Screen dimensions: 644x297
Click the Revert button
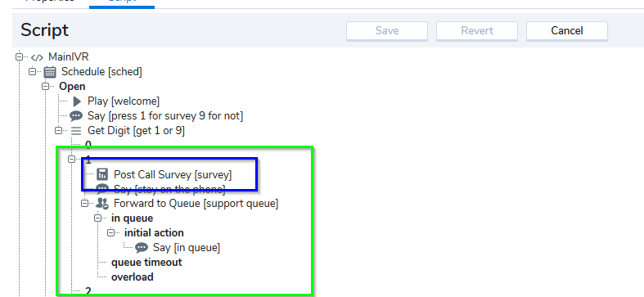coord(477,31)
